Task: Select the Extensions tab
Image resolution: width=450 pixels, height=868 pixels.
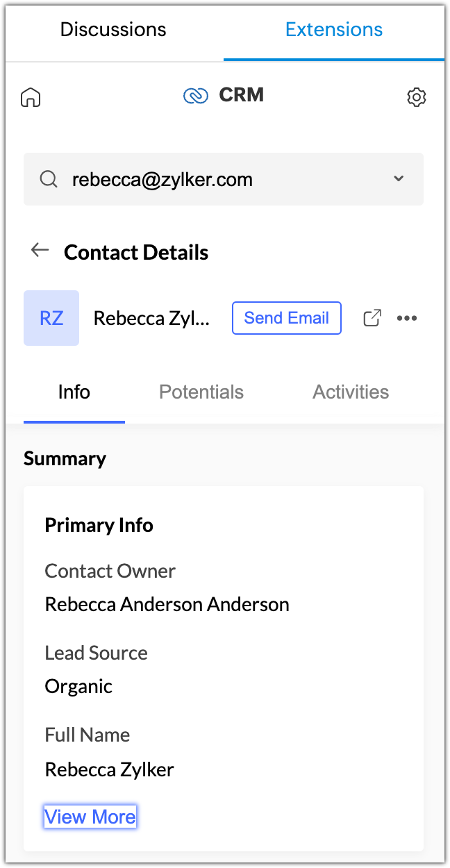Action: point(334,30)
